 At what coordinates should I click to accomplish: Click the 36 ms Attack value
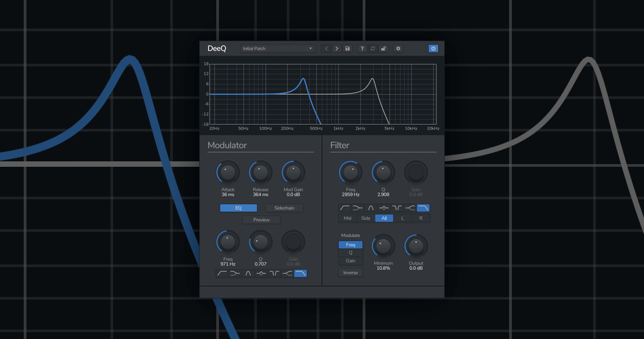(228, 195)
